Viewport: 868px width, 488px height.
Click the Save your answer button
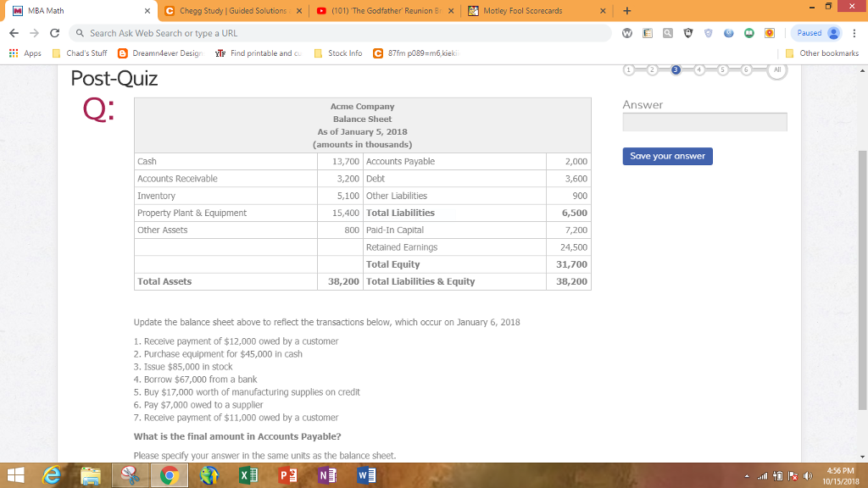[666, 156]
